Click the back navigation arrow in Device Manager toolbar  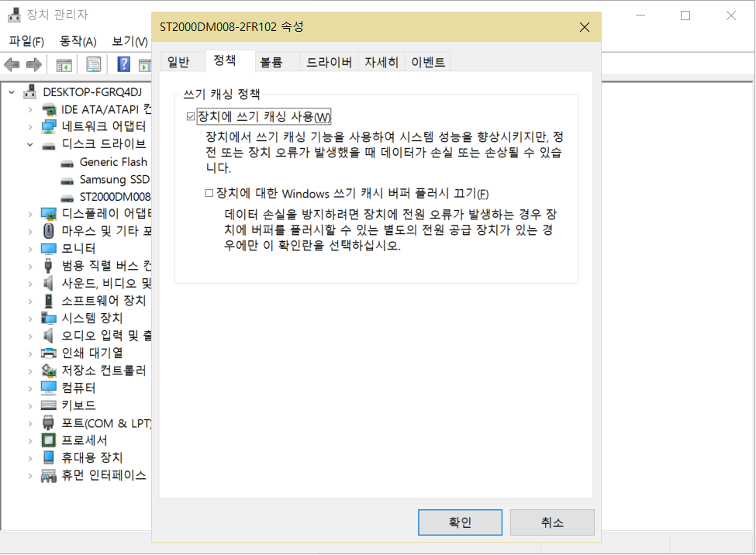point(12,64)
